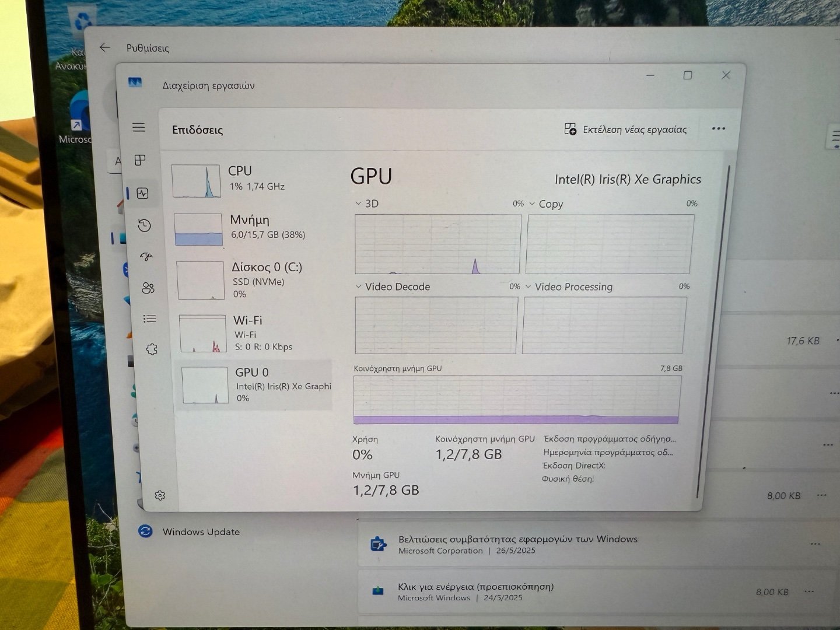Click the 3D utilization graph
The width and height of the screenshot is (840, 630).
pos(437,244)
